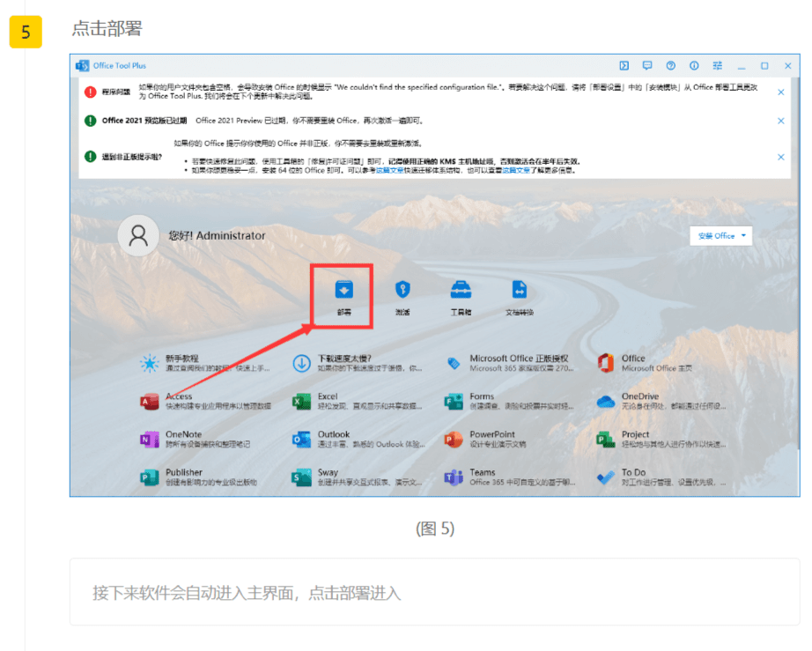Click the Administrator user avatar

(138, 235)
